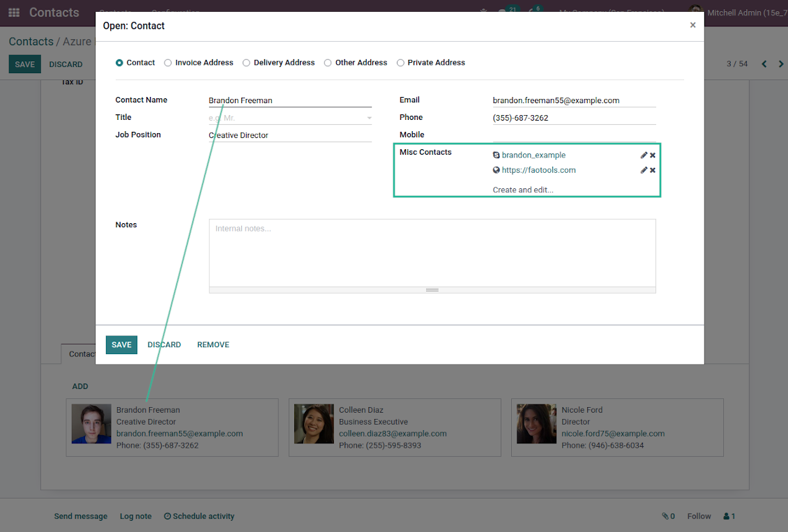788x532 pixels.
Task: Pick the Other Address radio button
Action: (328, 63)
